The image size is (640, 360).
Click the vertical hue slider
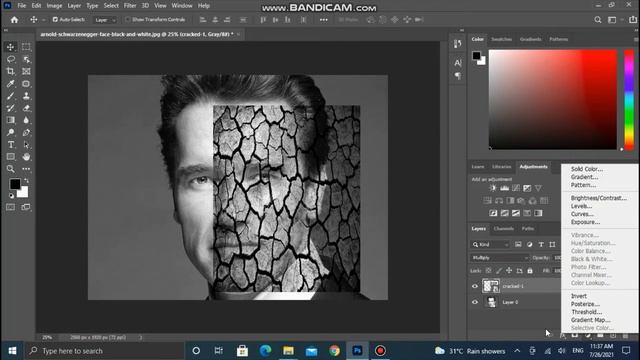pyautogui.click(x=629, y=99)
